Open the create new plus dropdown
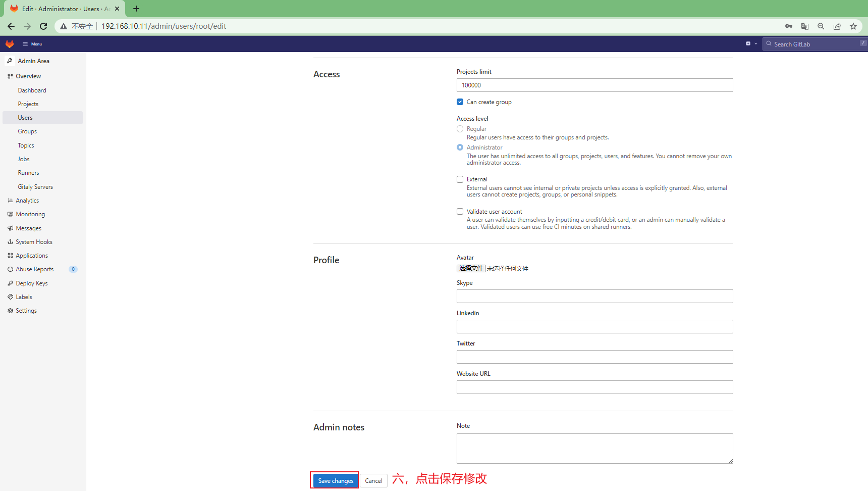The image size is (868, 491). [751, 44]
